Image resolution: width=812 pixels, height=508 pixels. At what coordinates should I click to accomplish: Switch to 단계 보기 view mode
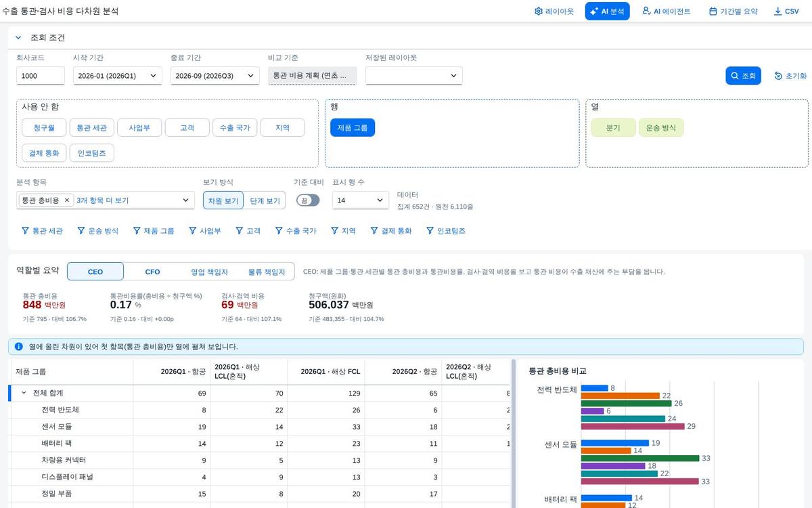coord(265,200)
